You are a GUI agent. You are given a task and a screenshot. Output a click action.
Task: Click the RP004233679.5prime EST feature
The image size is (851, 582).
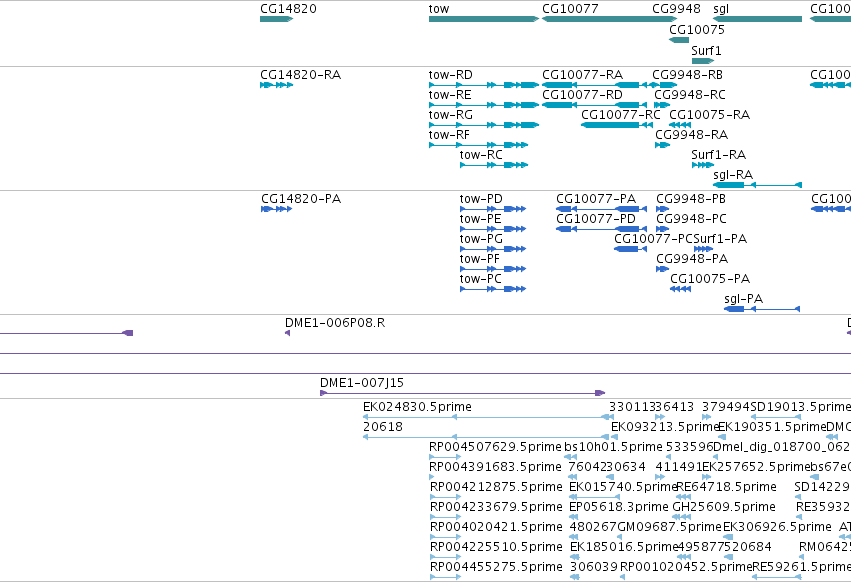[x=445, y=517]
